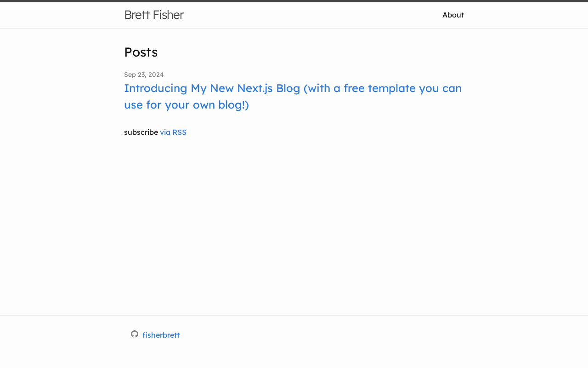
Task: Click the word Next.js in the post title
Action: click(x=255, y=88)
